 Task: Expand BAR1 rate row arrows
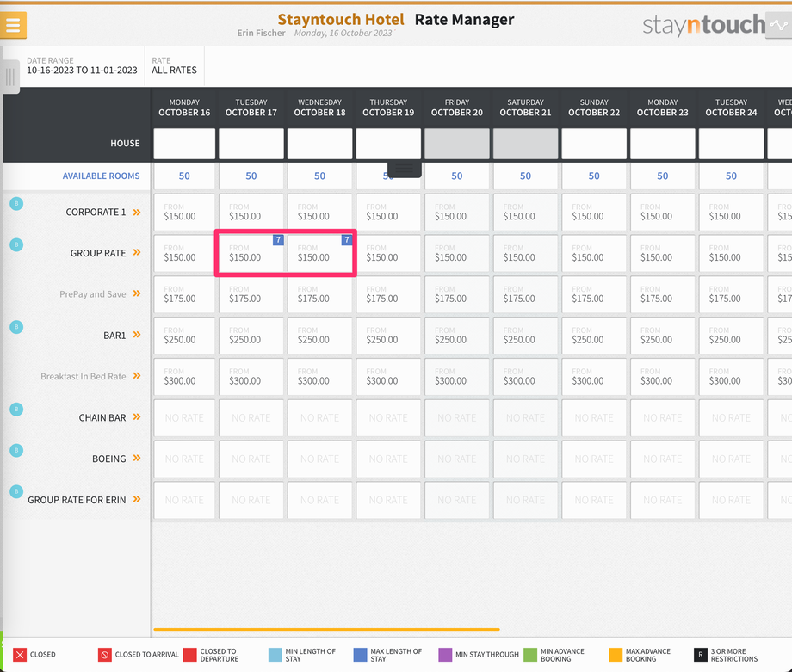pos(137,335)
